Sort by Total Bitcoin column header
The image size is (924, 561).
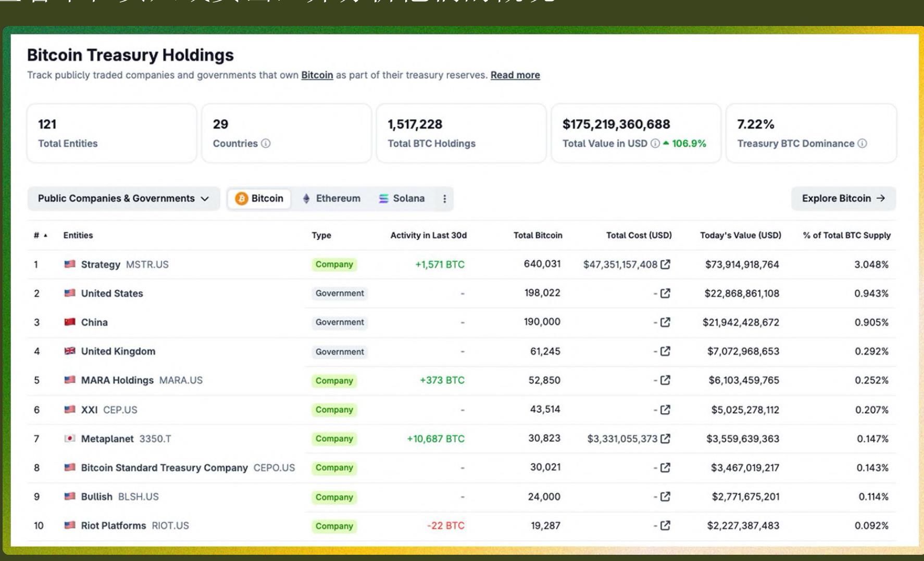[x=538, y=235]
